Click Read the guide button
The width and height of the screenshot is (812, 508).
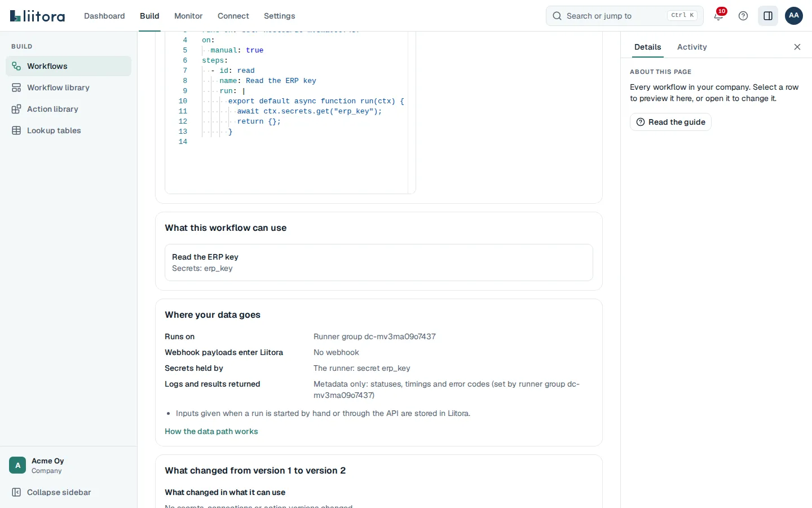coord(670,122)
